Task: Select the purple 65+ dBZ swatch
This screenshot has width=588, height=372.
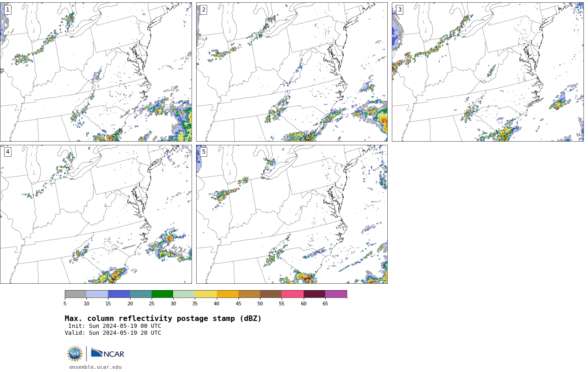Action: (x=336, y=294)
